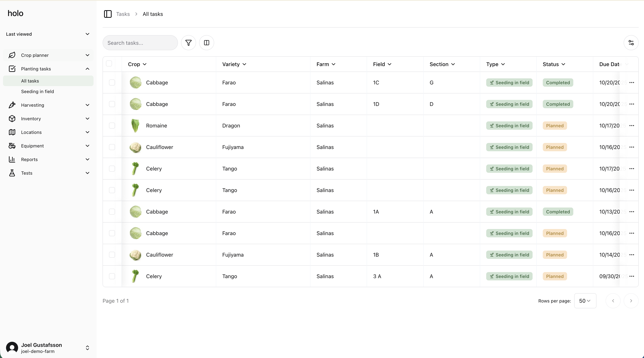
Task: Click Tasks breadcrumb link
Action: 123,14
